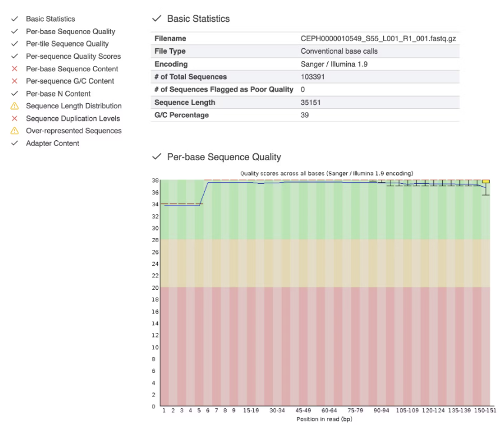Go to Per-sequence Quality Scores

point(73,57)
